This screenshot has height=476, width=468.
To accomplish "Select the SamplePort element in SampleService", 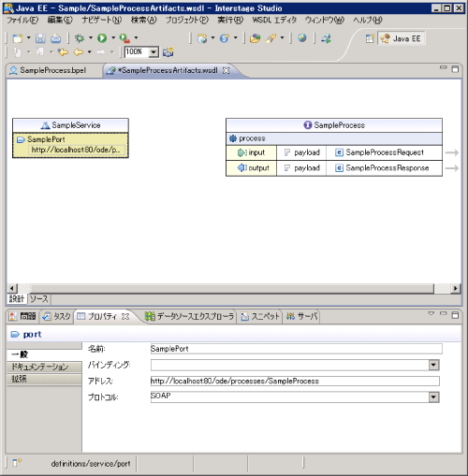I will click(x=46, y=139).
